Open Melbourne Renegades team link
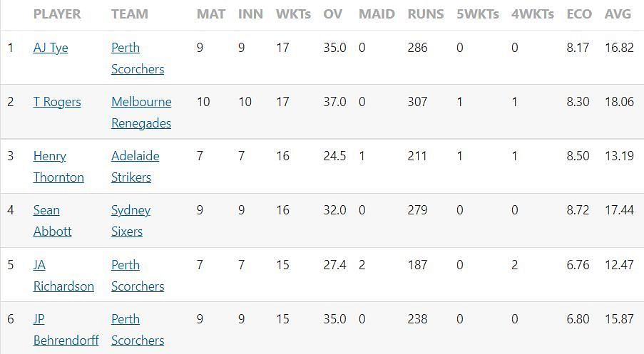The image size is (644, 354). coord(141,113)
